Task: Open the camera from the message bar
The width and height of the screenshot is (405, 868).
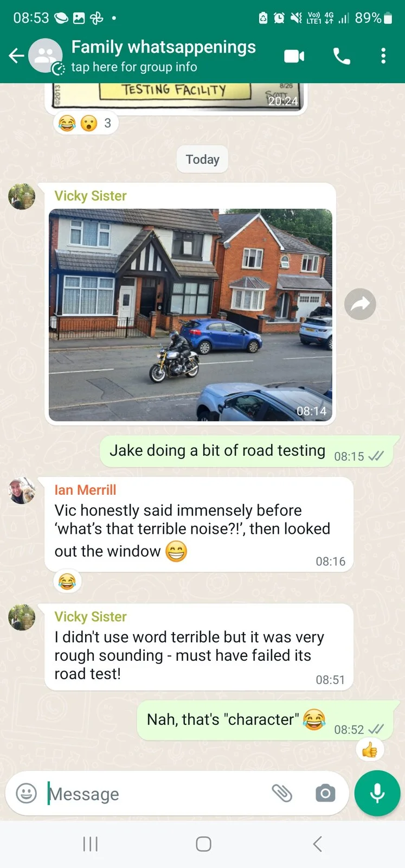Action: pos(325,793)
